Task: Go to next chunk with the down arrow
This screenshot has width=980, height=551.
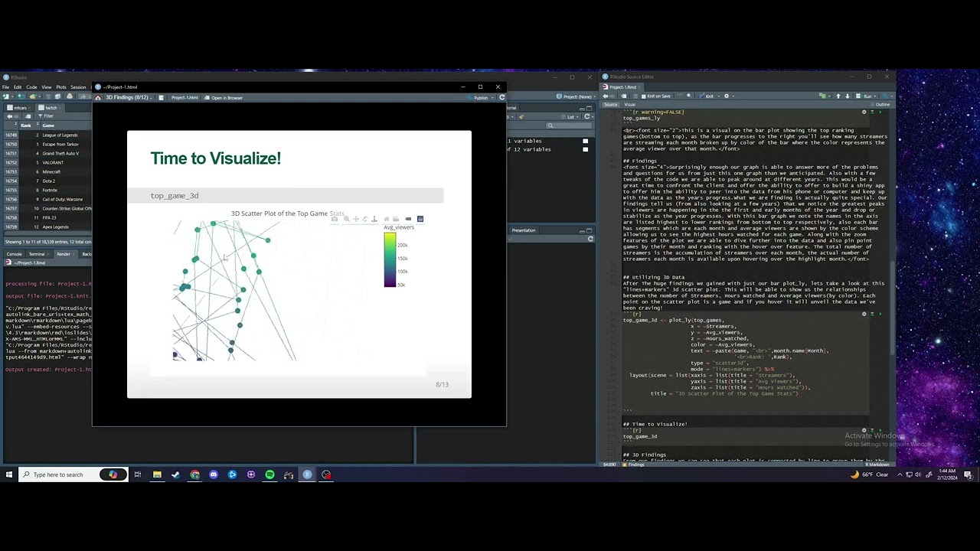Action: click(848, 96)
